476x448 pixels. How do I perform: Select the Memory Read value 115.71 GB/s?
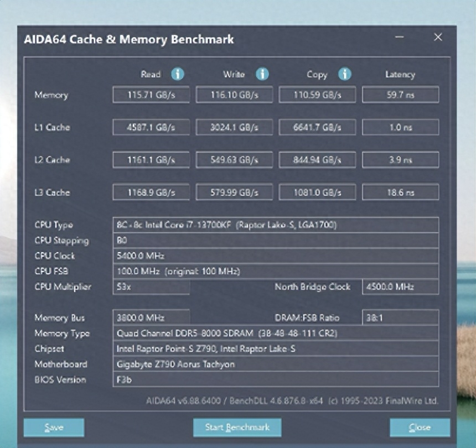click(x=151, y=95)
